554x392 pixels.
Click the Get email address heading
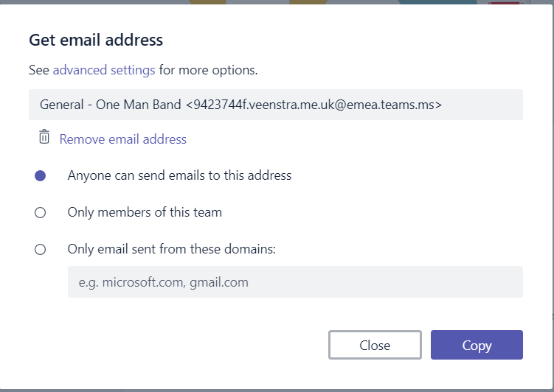coord(96,40)
